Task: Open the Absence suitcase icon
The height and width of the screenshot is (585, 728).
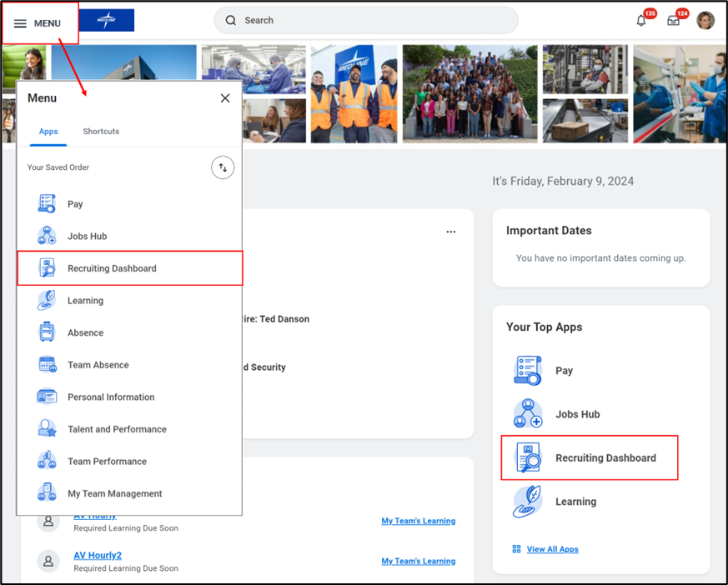Action: 48,332
